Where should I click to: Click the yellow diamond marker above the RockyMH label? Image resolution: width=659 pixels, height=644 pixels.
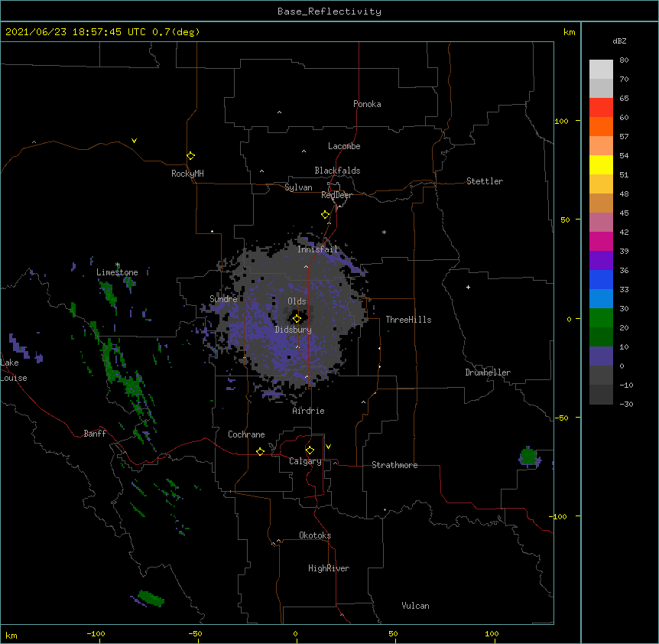tap(190, 156)
